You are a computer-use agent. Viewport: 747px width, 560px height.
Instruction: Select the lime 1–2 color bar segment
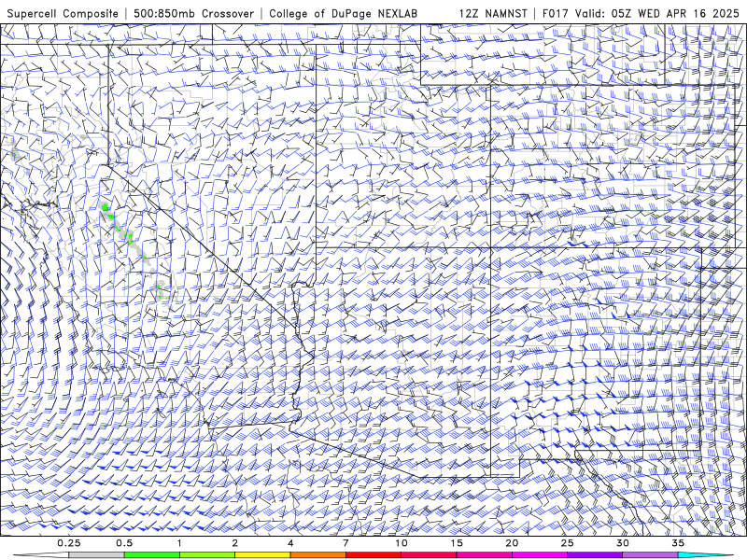207,555
